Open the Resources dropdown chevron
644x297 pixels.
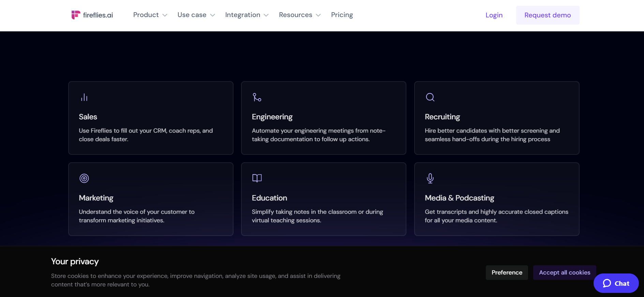click(318, 15)
